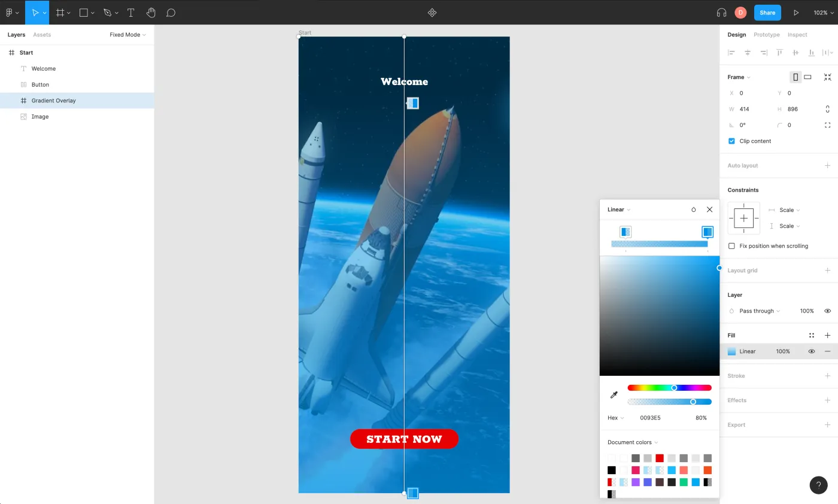Click the Share button
The width and height of the screenshot is (838, 504).
click(767, 13)
